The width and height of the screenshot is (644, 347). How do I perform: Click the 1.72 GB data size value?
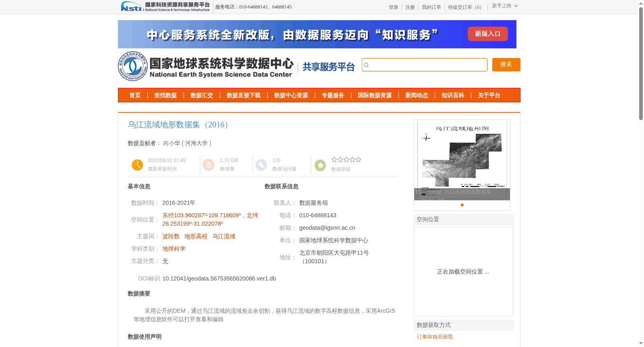point(229,160)
